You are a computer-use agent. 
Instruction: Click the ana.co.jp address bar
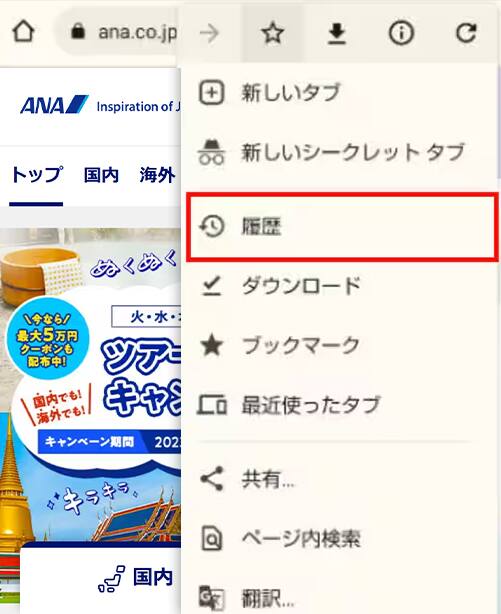pyautogui.click(x=119, y=32)
